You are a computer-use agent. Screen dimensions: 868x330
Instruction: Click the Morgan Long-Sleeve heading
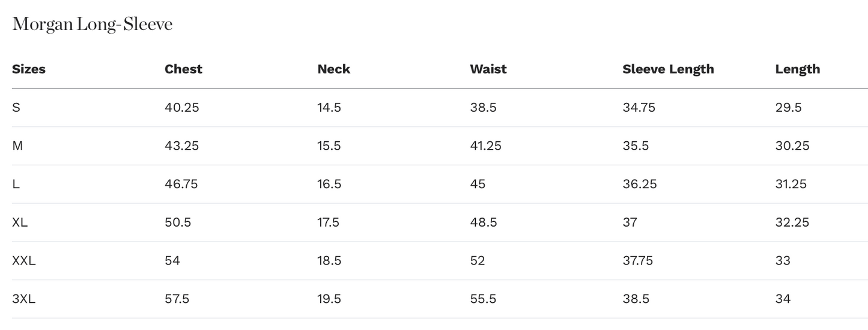tap(93, 25)
